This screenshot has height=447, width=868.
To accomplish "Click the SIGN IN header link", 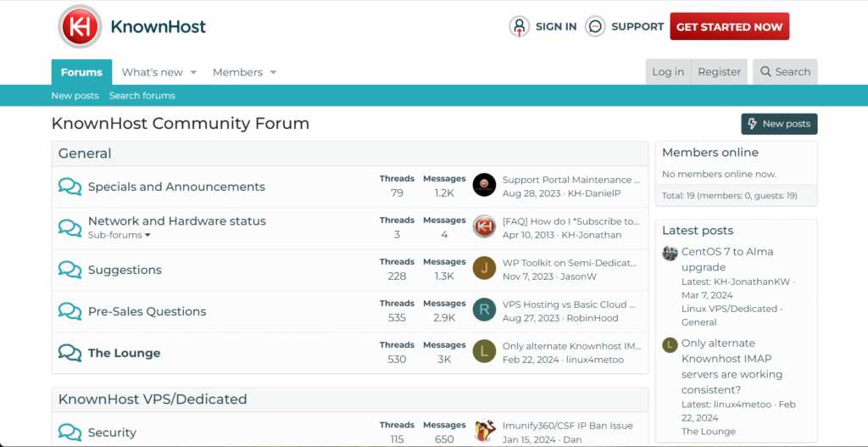I will pyautogui.click(x=556, y=26).
